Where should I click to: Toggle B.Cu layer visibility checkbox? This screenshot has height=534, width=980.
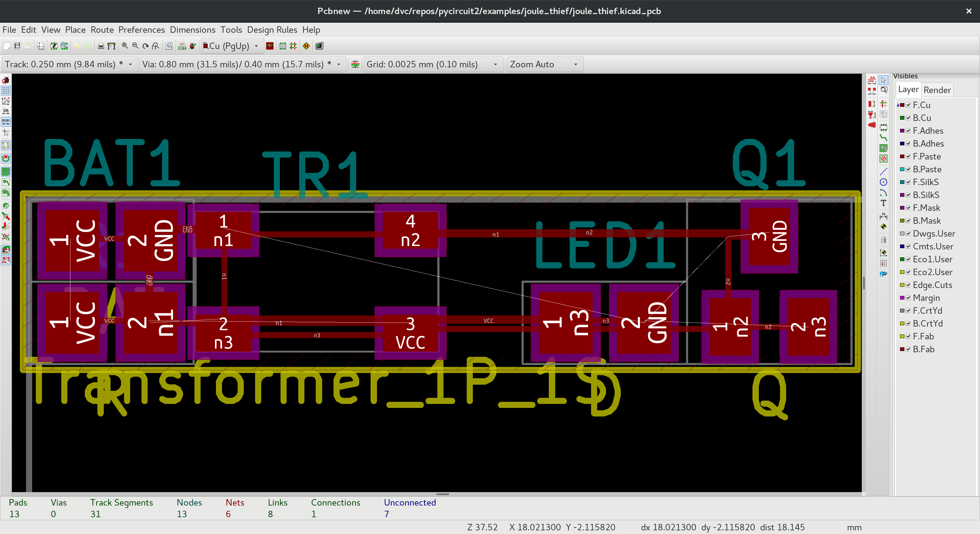click(x=908, y=118)
